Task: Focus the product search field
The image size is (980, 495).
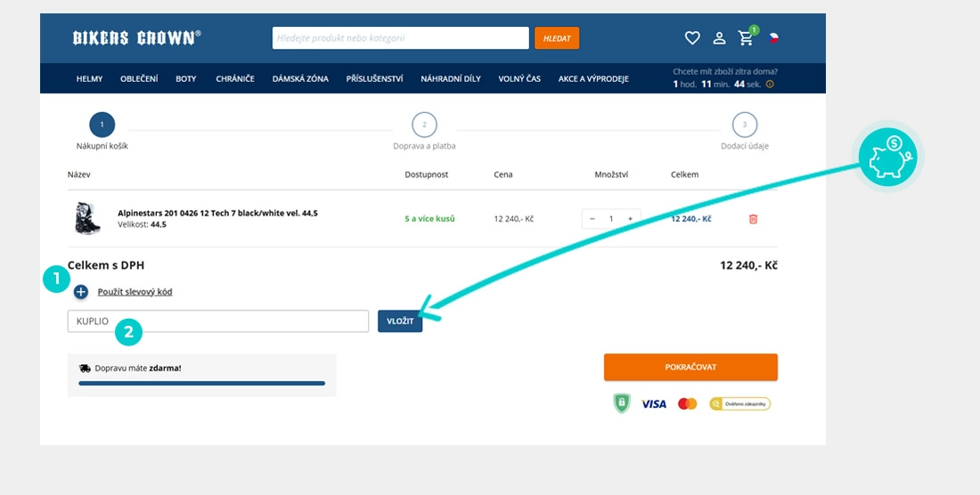Action: 401,38
